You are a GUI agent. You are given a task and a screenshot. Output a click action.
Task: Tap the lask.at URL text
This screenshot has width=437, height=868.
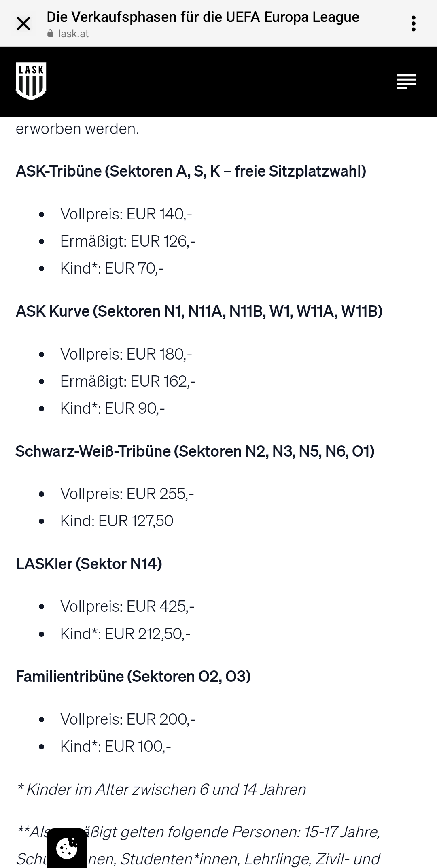click(73, 34)
